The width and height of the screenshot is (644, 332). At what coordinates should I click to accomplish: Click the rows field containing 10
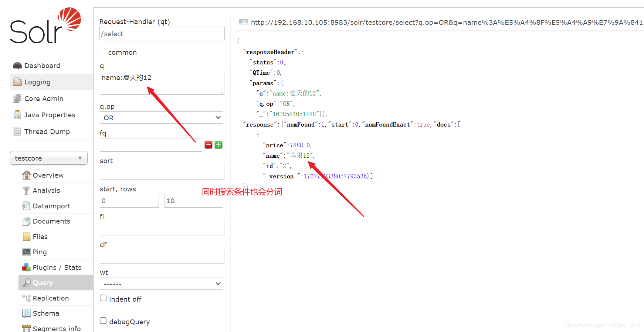[194, 201]
